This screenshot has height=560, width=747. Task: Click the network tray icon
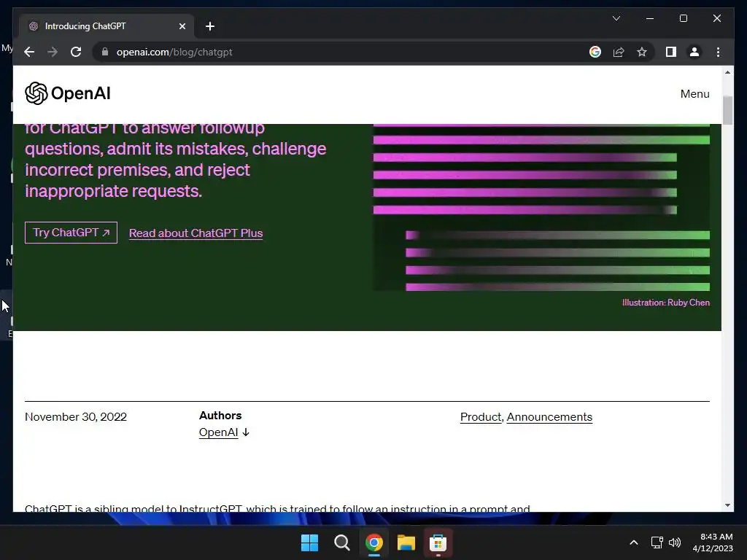657,542
